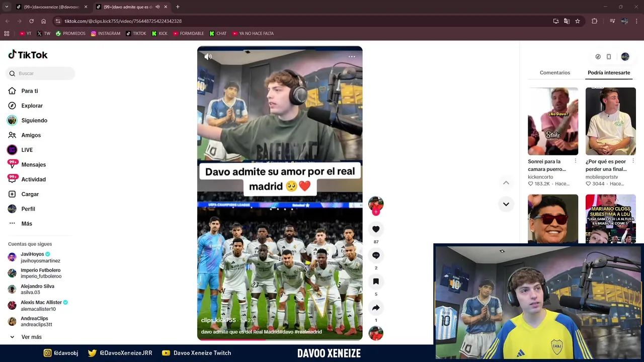Seek using the red video progress bar
The height and width of the screenshot is (362, 644).
click(x=280, y=340)
